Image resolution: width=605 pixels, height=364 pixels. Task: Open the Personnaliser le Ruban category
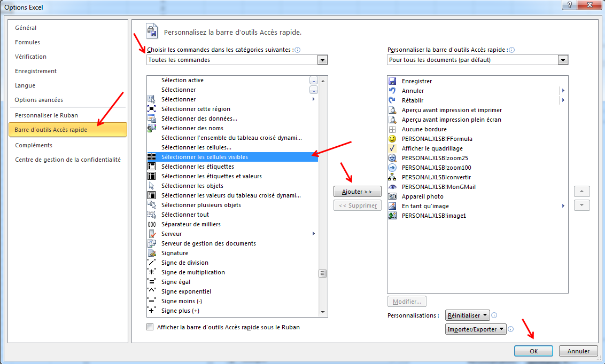pos(46,115)
